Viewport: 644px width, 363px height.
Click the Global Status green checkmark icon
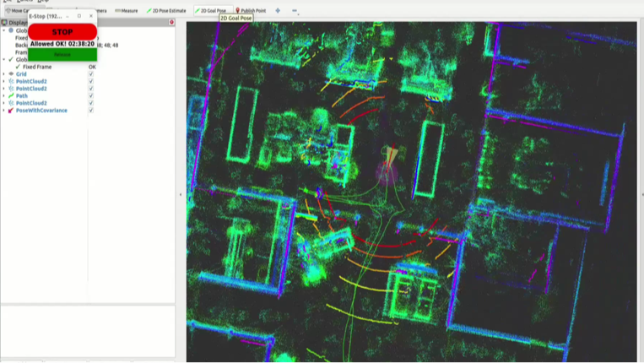11,60
